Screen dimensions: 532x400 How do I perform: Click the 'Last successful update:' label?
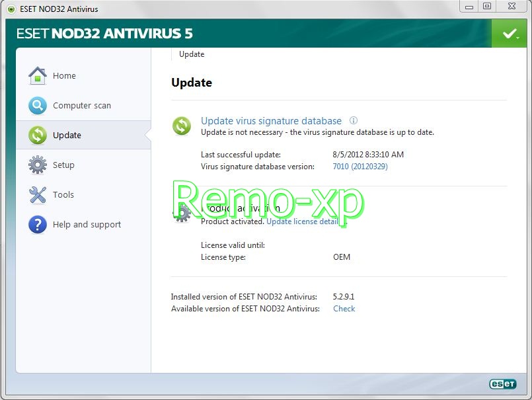coord(241,155)
